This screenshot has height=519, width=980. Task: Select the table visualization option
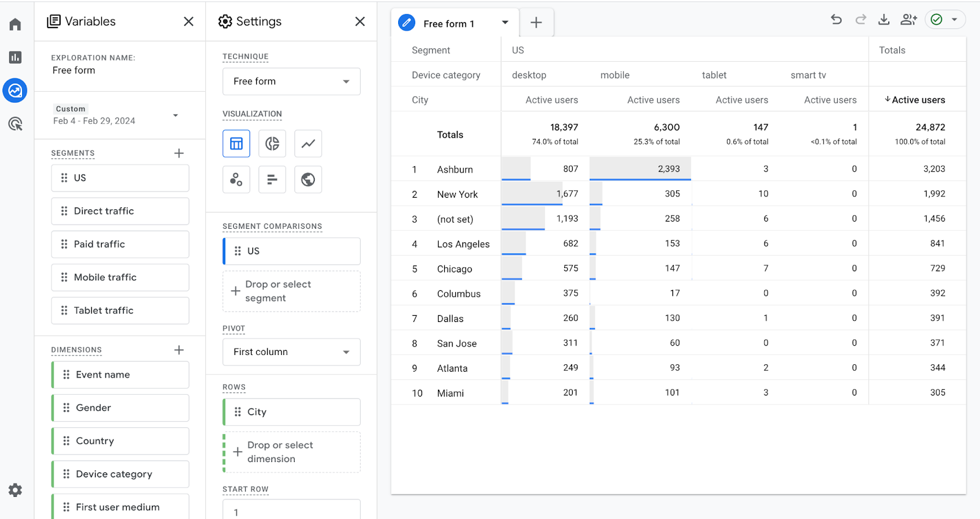tap(236, 144)
